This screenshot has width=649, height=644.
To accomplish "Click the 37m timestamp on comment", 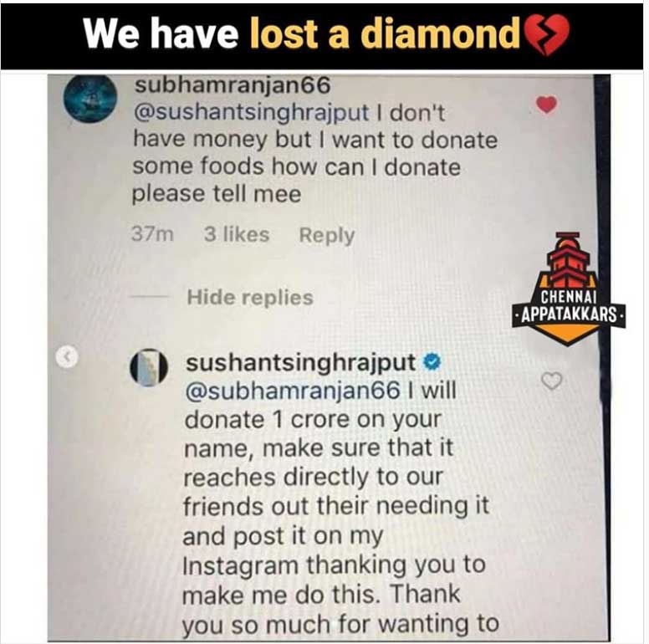I will click(152, 234).
